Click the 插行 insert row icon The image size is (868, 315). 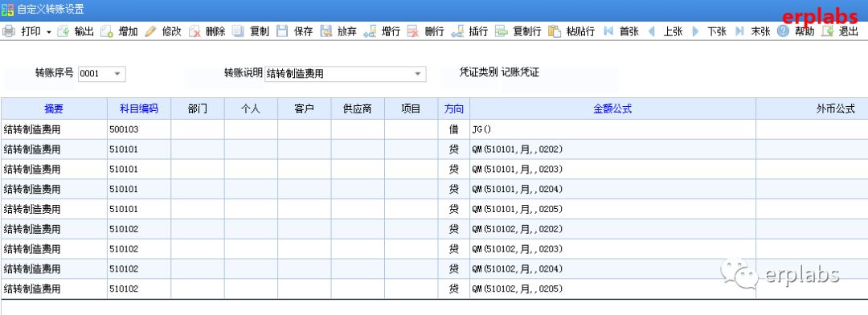[457, 31]
